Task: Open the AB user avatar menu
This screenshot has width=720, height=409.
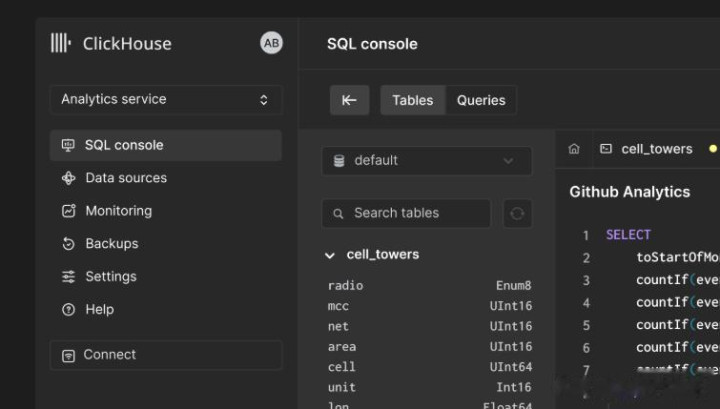Action: coord(271,42)
